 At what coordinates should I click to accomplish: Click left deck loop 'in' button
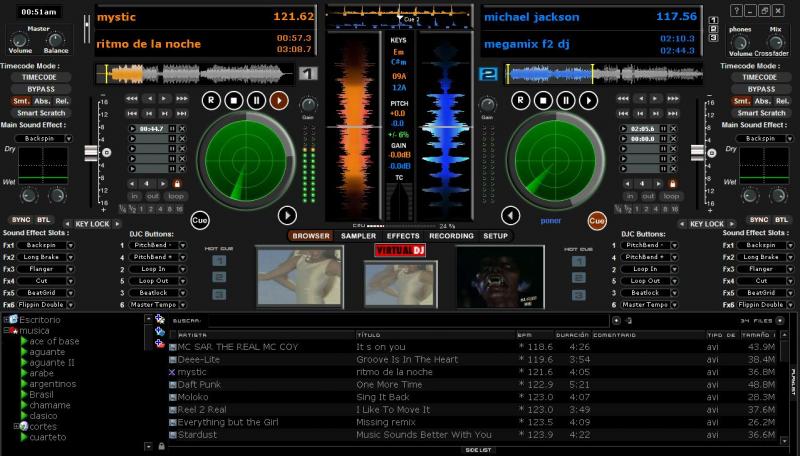click(x=134, y=196)
